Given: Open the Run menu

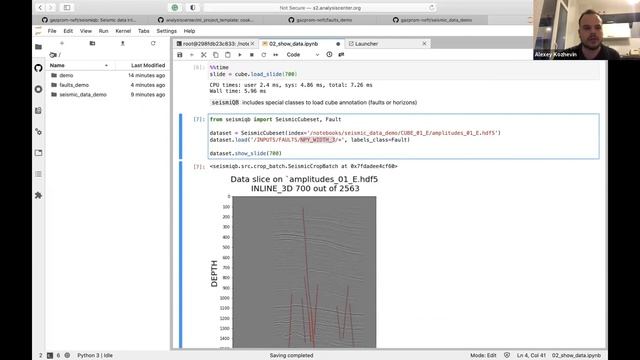Looking at the screenshot, I should 104,31.
